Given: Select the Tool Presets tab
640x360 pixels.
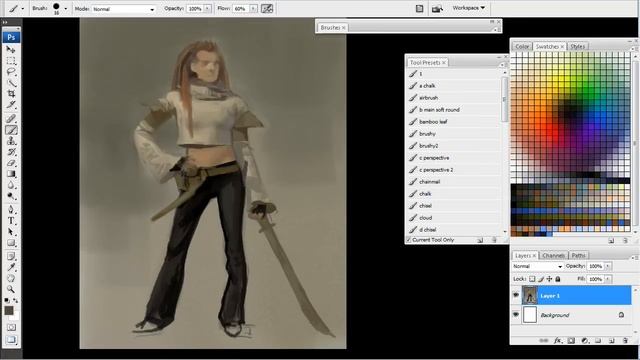Looking at the screenshot, I should coord(427,62).
